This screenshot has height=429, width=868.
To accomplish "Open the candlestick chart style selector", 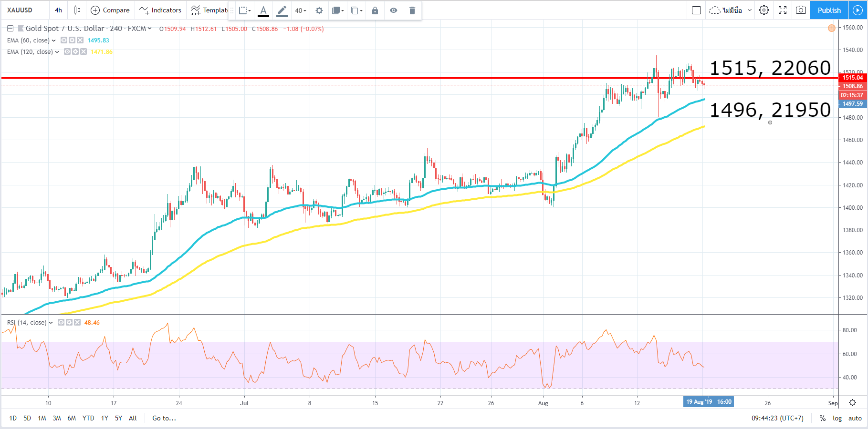I will (x=77, y=10).
